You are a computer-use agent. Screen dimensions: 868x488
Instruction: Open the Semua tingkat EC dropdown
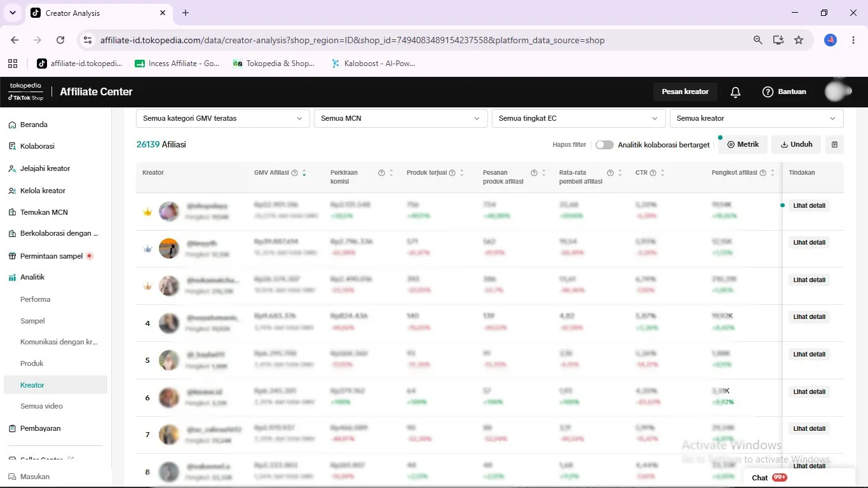[579, 118]
